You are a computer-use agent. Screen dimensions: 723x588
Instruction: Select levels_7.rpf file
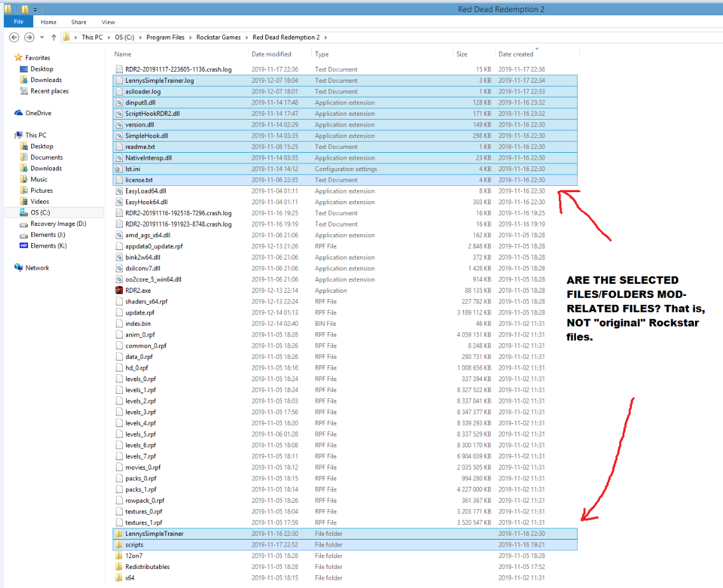pos(345,456)
